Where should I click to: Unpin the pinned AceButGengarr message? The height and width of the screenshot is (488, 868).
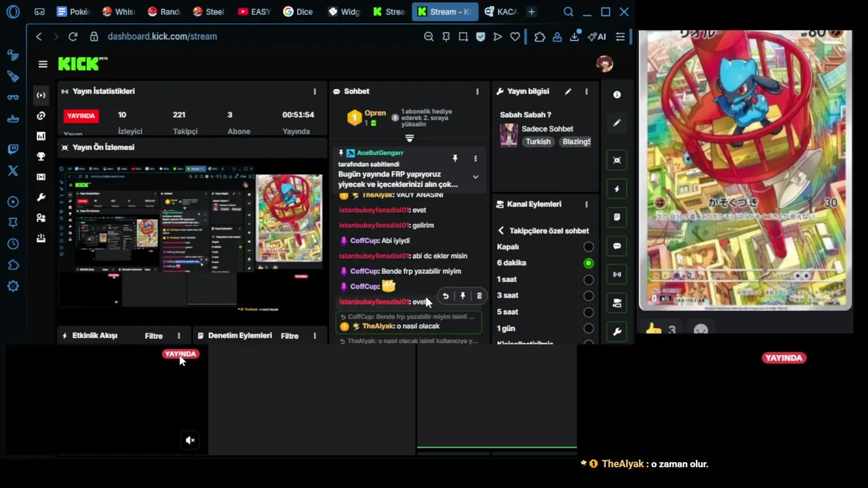(455, 159)
